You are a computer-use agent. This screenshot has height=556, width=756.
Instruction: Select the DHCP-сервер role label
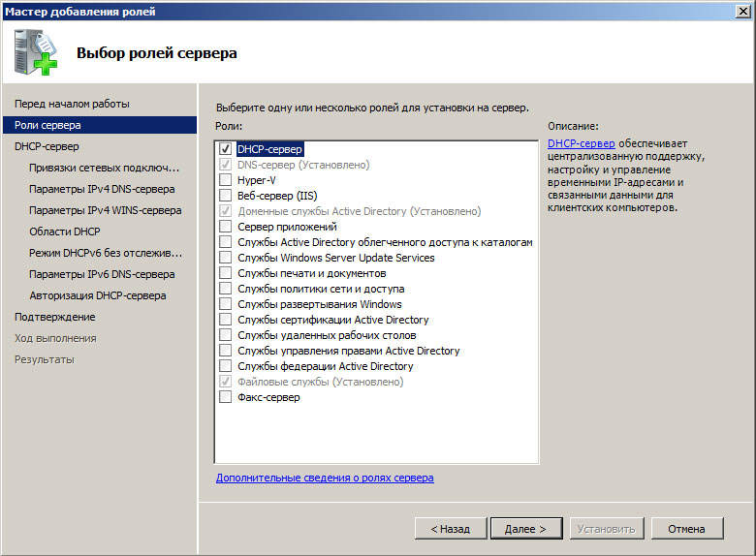[269, 149]
